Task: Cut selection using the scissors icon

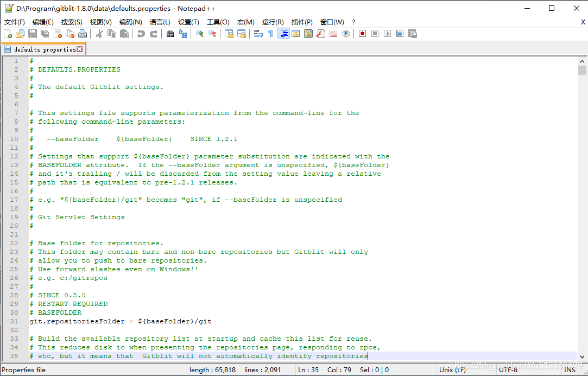Action: (x=99, y=34)
